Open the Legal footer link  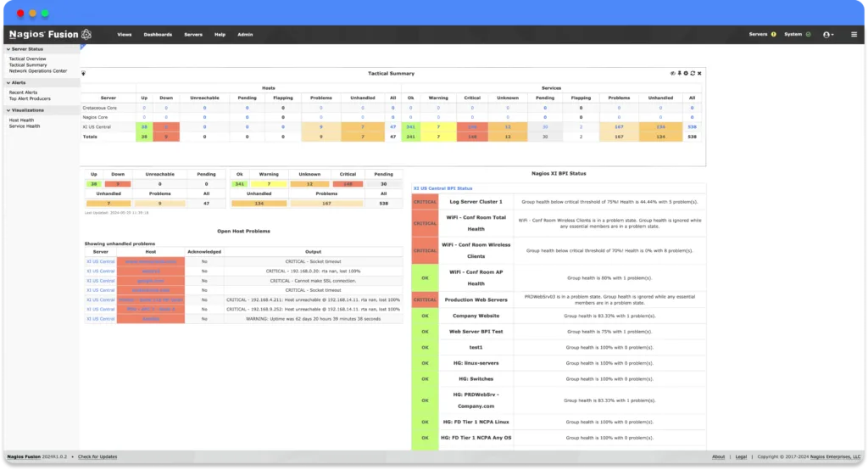(741, 456)
